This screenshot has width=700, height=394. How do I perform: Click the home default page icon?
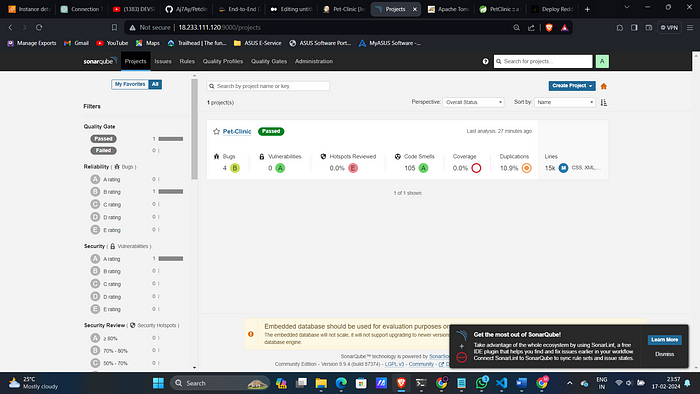point(604,86)
